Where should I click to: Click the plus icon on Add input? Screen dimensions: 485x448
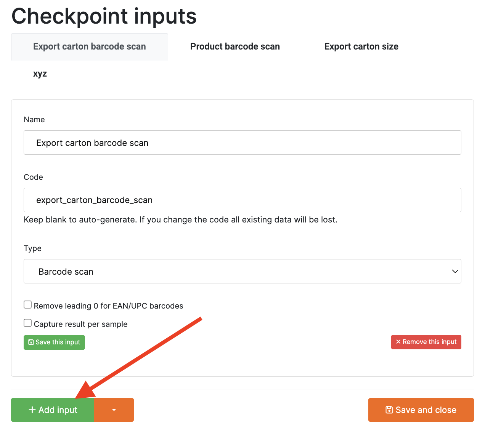32,410
